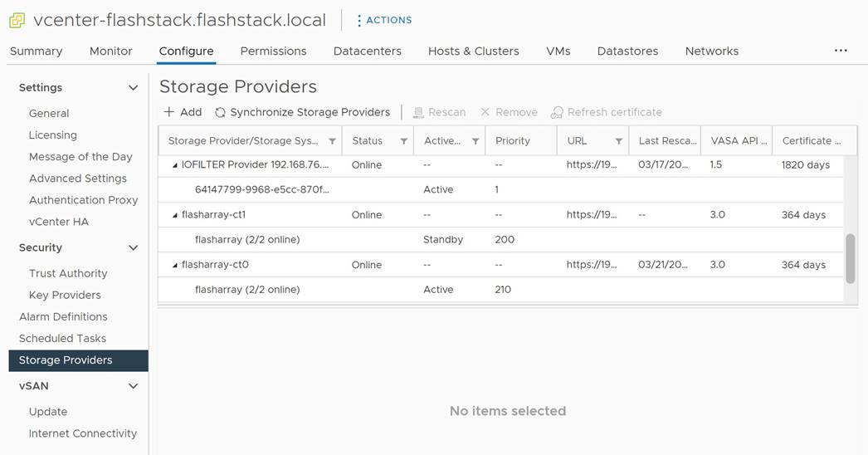Open Authentication Proxy settings
The width and height of the screenshot is (868, 455).
(83, 200)
